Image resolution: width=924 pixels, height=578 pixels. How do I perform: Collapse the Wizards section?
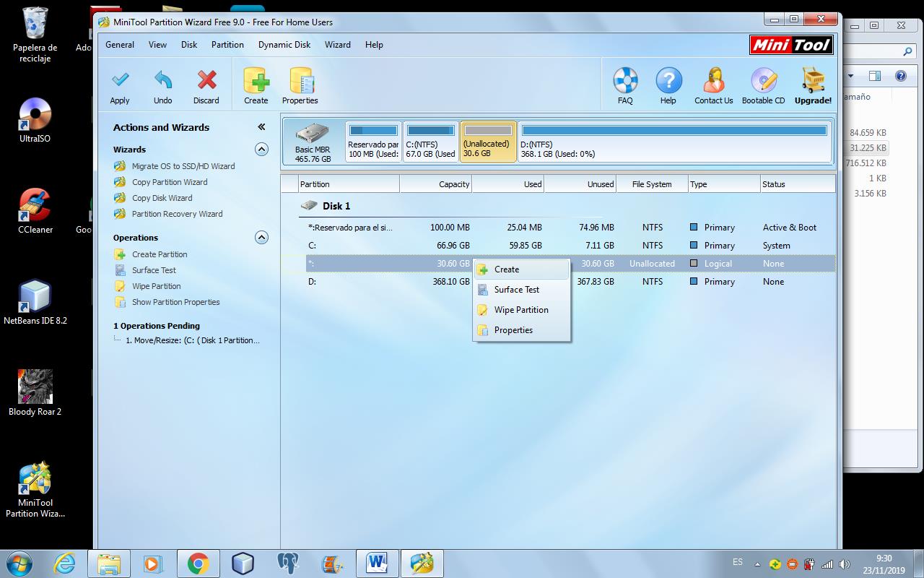[x=261, y=150]
